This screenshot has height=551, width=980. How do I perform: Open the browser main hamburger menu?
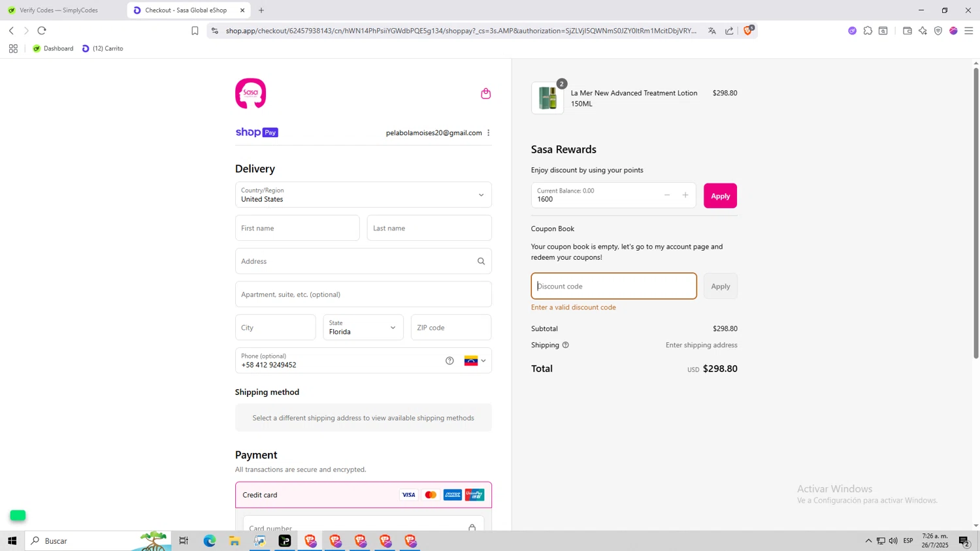coord(969,31)
